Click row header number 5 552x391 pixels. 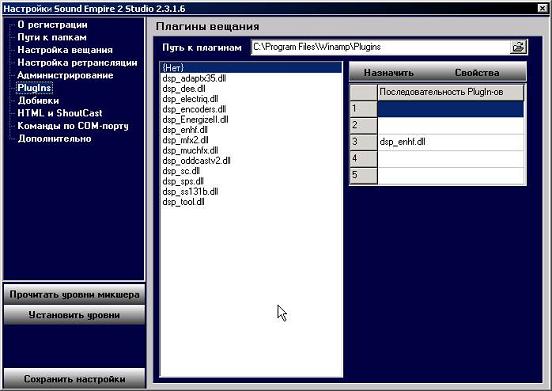364,175
